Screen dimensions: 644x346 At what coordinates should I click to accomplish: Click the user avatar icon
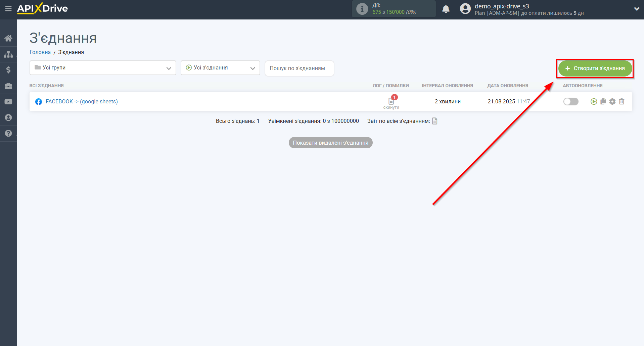[465, 9]
